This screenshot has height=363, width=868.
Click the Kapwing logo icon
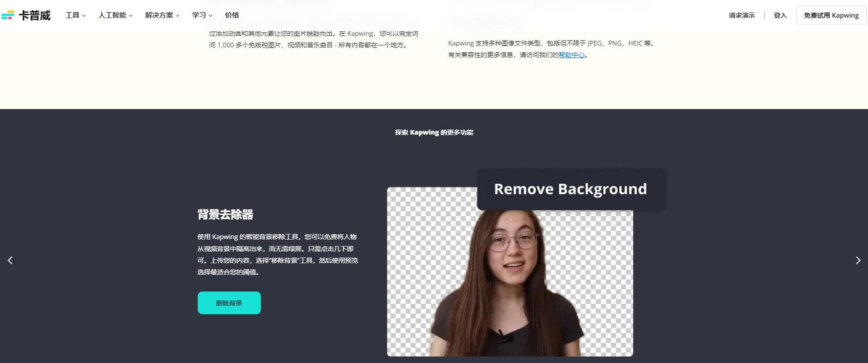tap(8, 15)
